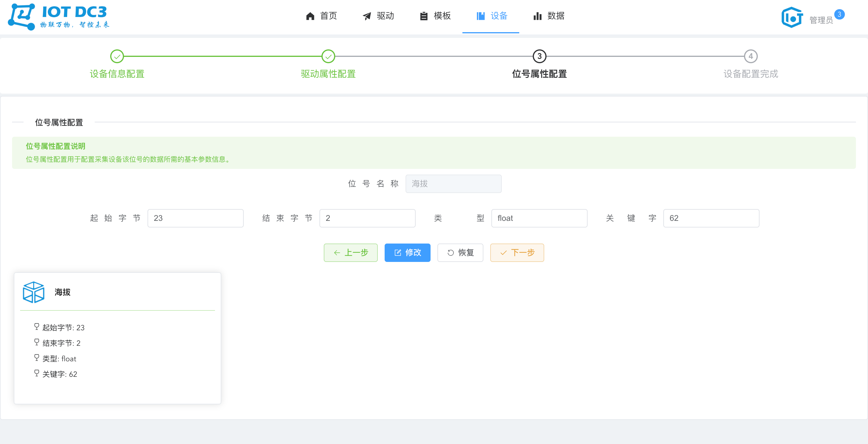Click the 驱动属性配置 step checkmark
This screenshot has width=868, height=444.
click(x=328, y=56)
